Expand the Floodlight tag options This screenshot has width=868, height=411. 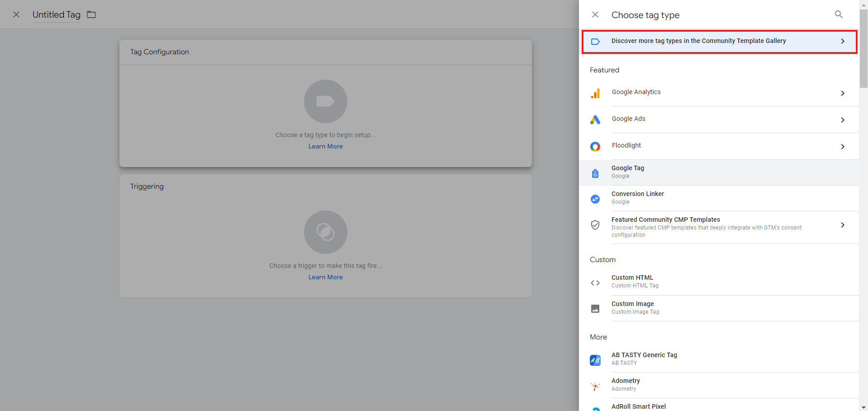click(842, 147)
